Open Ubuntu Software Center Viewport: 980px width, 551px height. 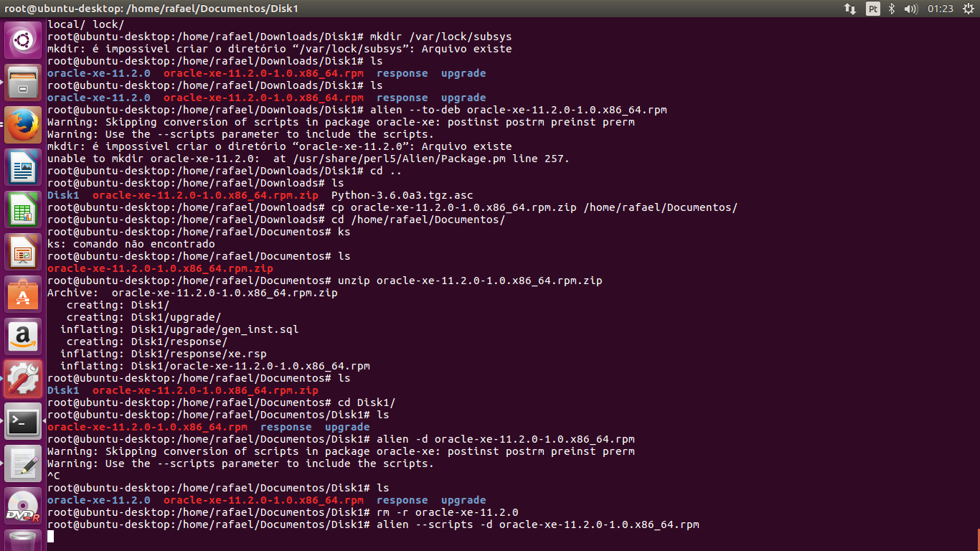pos(23,295)
